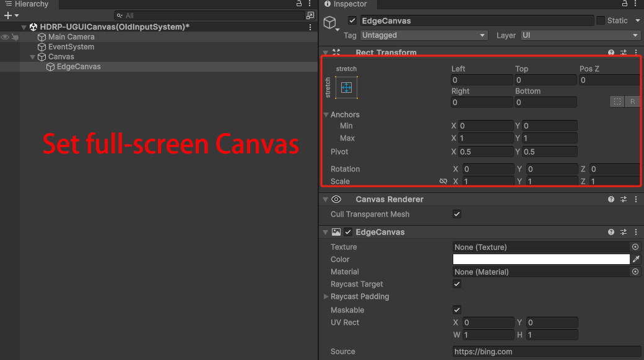644x360 pixels.
Task: Switch to the Hierarchy tab
Action: (x=28, y=4)
